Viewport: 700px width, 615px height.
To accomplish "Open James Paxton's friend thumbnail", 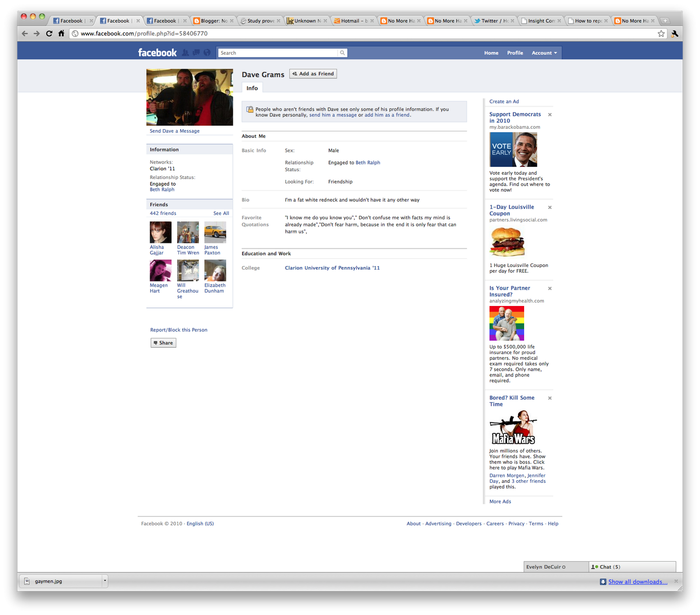I will (215, 232).
